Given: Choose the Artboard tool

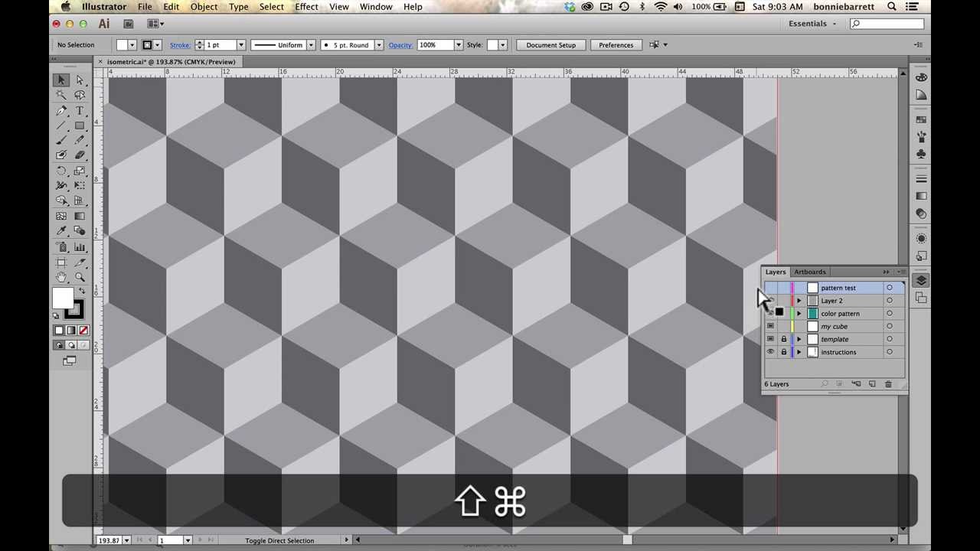Looking at the screenshot, I should click(61, 262).
